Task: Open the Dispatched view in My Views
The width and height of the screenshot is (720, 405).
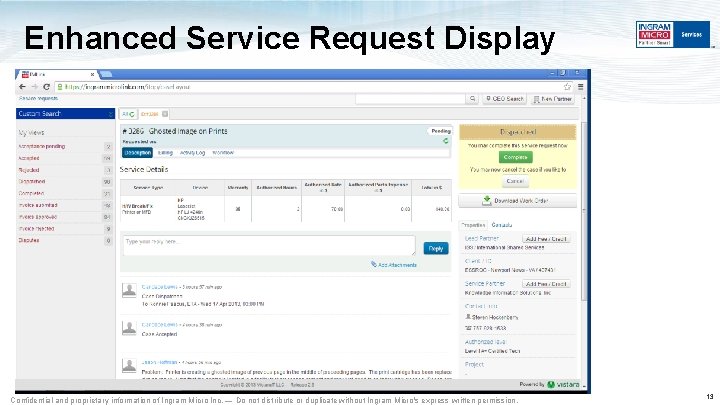Action: click(32, 181)
